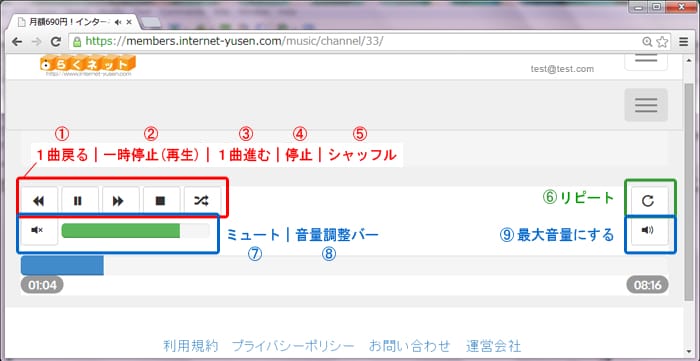Open a new tab button
The width and height of the screenshot is (700, 361).
coord(151,22)
